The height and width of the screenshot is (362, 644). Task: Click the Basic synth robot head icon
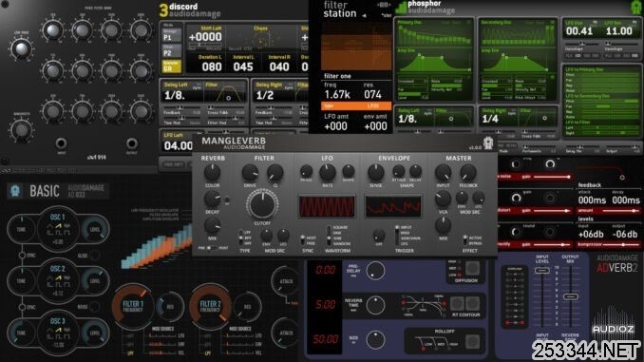15,191
